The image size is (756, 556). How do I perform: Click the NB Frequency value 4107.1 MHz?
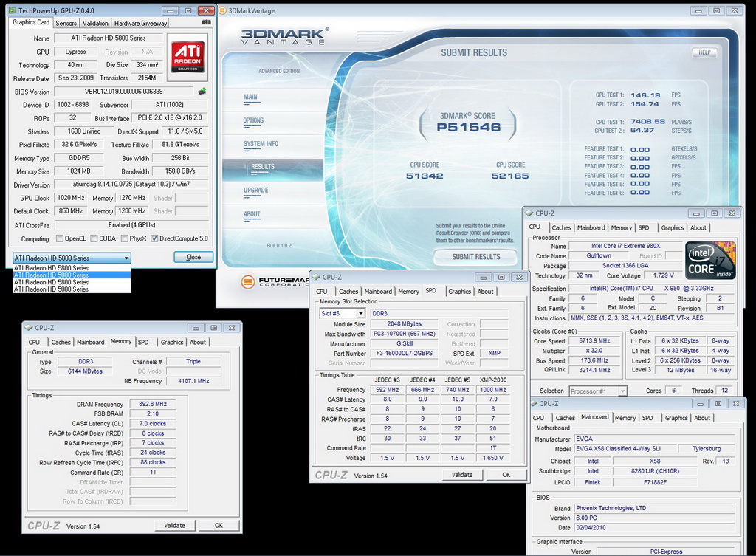click(193, 381)
